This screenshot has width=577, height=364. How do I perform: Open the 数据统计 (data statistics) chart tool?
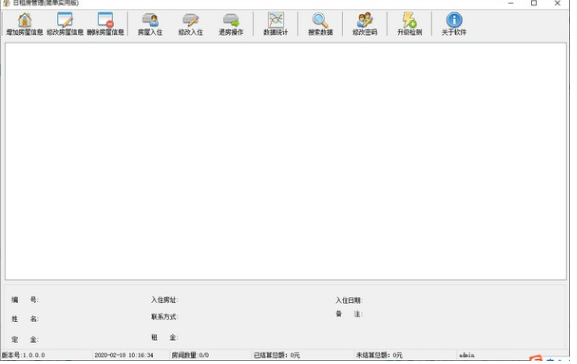[x=276, y=24]
